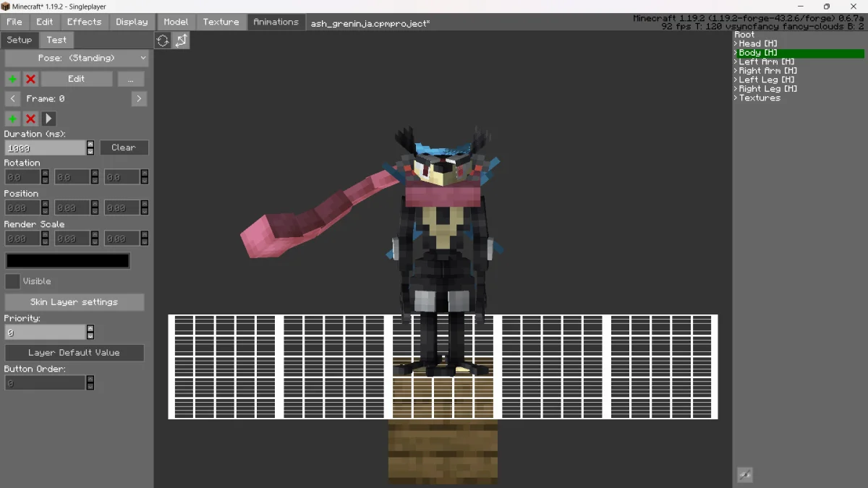Image resolution: width=868 pixels, height=488 pixels.
Task: Select the Animations tab
Action: 276,22
